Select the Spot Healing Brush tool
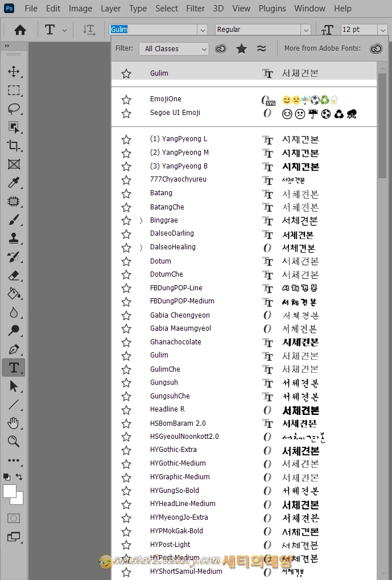Image resolution: width=392 pixels, height=580 pixels. pos(14,201)
